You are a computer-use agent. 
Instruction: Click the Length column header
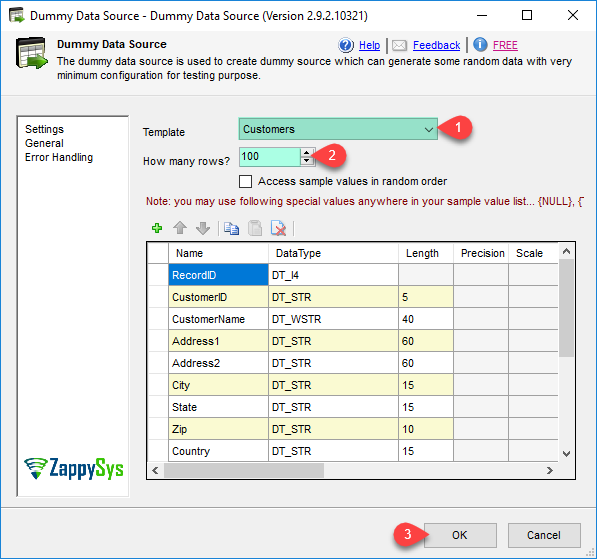426,253
